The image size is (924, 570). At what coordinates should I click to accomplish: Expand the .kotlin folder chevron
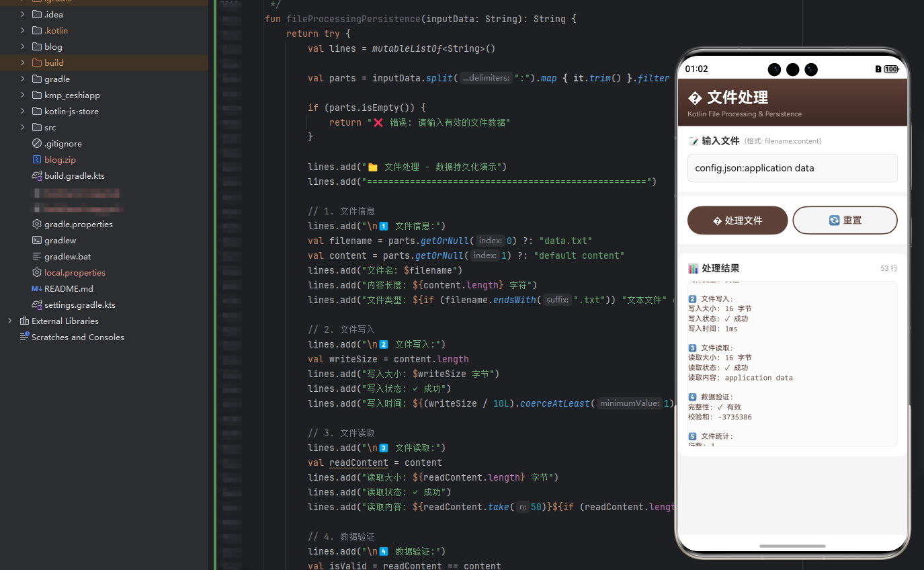23,30
